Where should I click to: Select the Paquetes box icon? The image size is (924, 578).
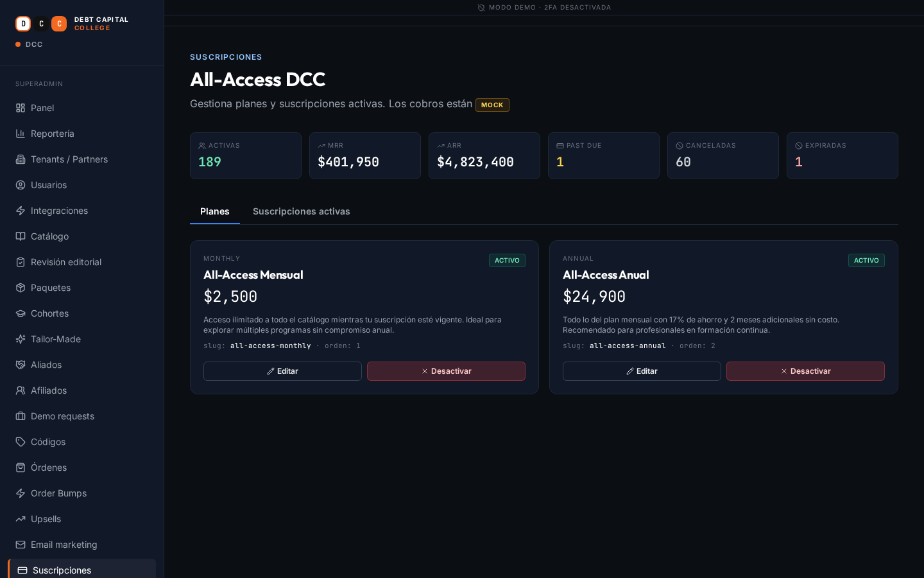[21, 288]
